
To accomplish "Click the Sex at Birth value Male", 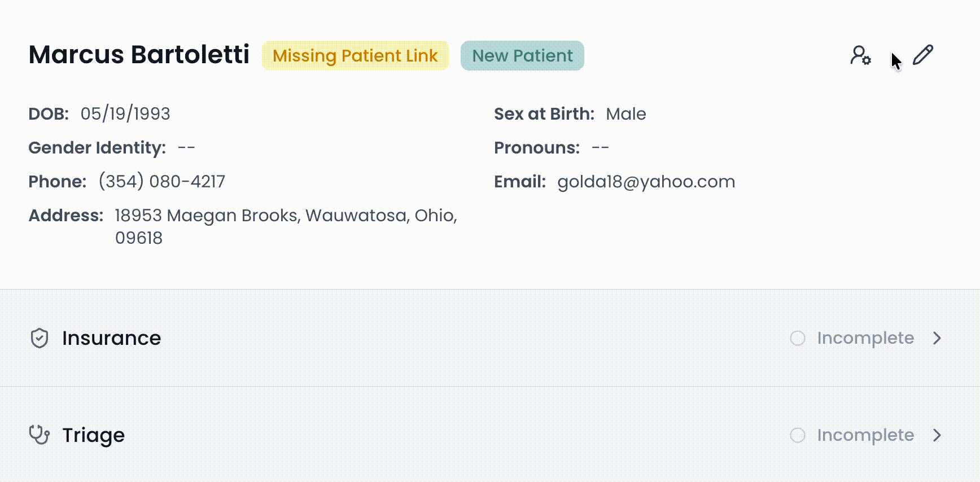I will [x=625, y=114].
